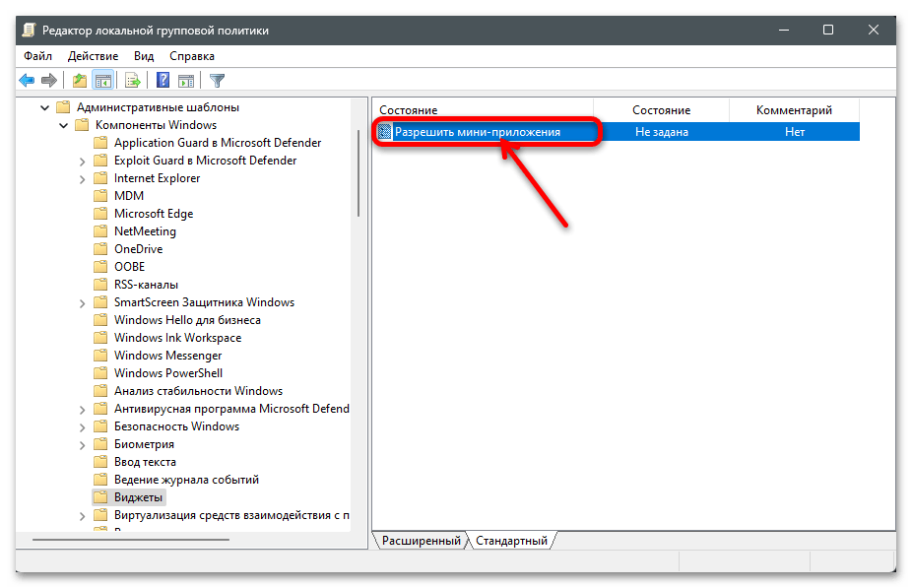Image resolution: width=912 pixels, height=588 pixels.
Task: Expand Виртуализация средств взаимодействия node
Action: (x=82, y=516)
